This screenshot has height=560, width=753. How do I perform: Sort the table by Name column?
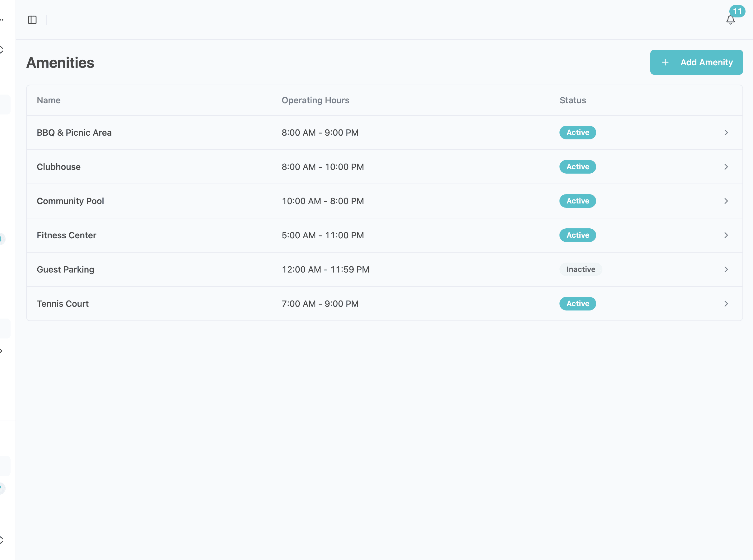(x=49, y=100)
